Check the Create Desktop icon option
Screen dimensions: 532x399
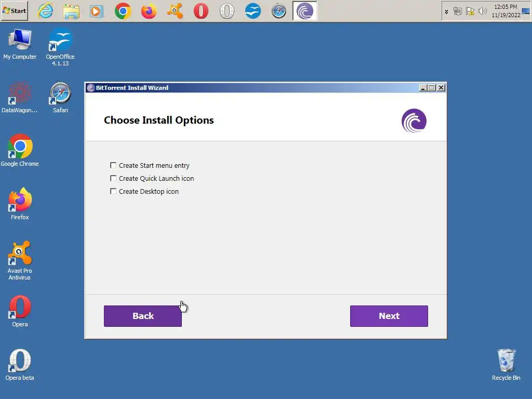(113, 191)
